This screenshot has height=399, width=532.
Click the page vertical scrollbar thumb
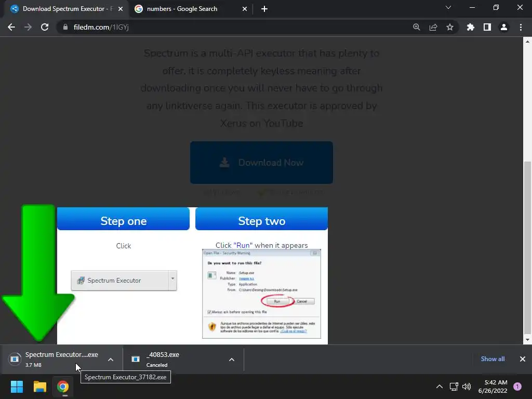tap(527, 248)
